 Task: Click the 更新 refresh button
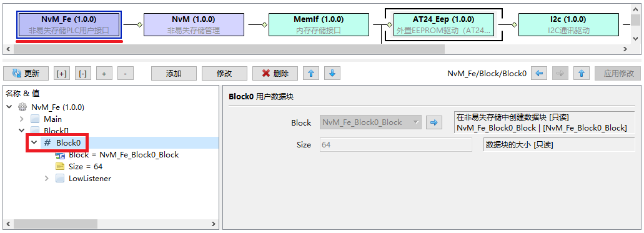click(x=26, y=74)
